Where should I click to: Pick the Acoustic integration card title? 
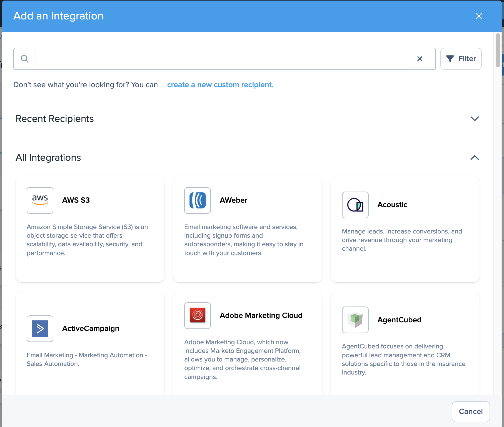[392, 205]
